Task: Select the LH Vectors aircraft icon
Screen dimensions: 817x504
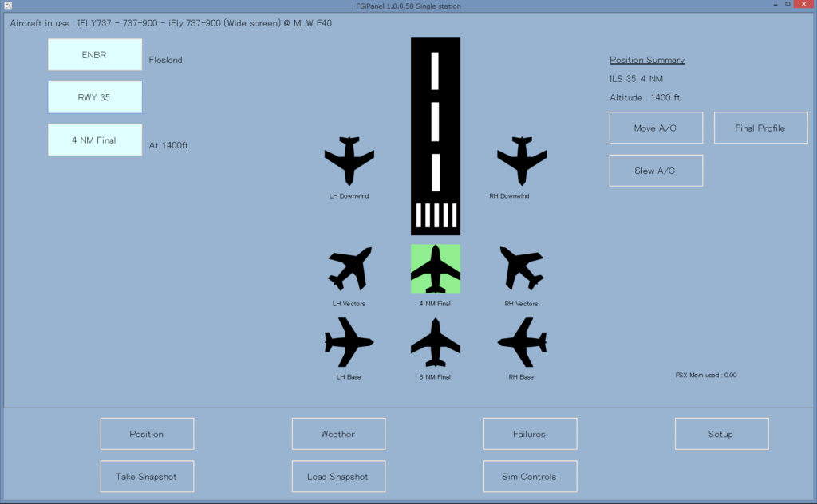Action: [349, 271]
